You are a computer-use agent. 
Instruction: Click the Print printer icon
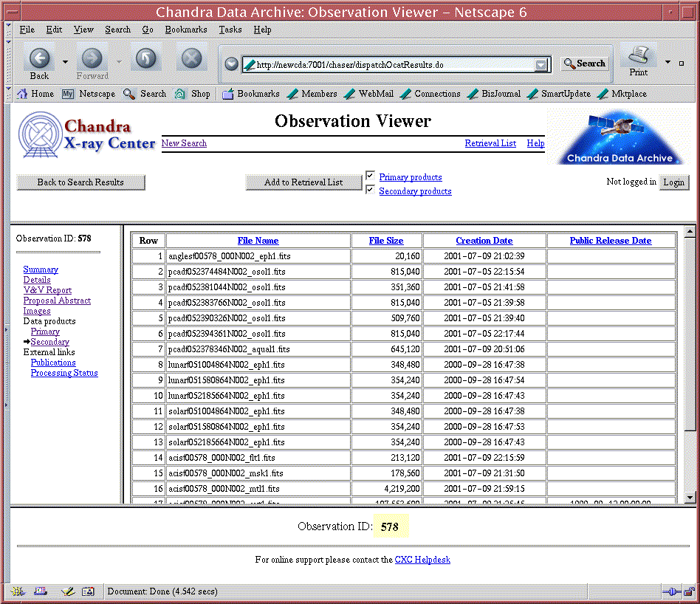pyautogui.click(x=638, y=56)
